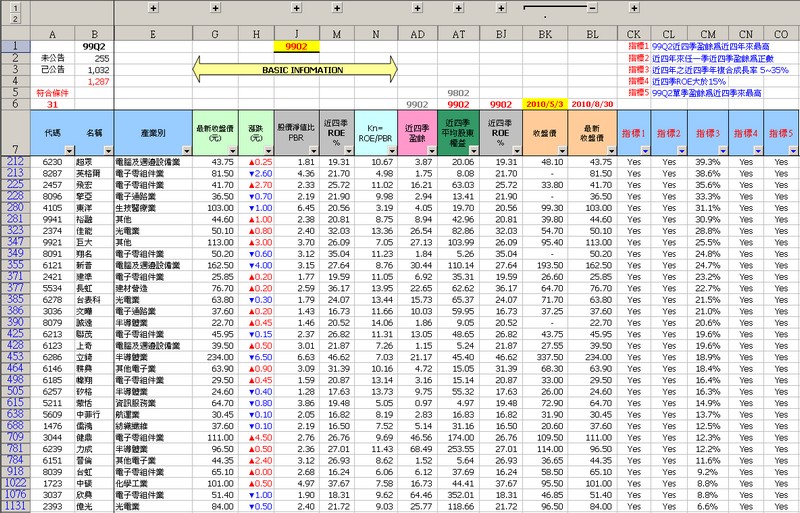800x513 pixels.
Task: Select the yellow 2010/5/3 date cell
Action: (x=545, y=104)
